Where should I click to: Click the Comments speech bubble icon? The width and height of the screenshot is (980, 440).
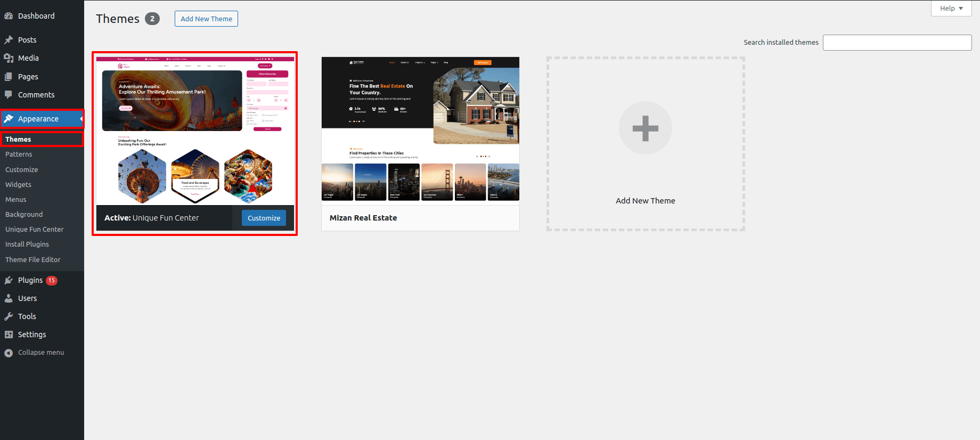9,95
